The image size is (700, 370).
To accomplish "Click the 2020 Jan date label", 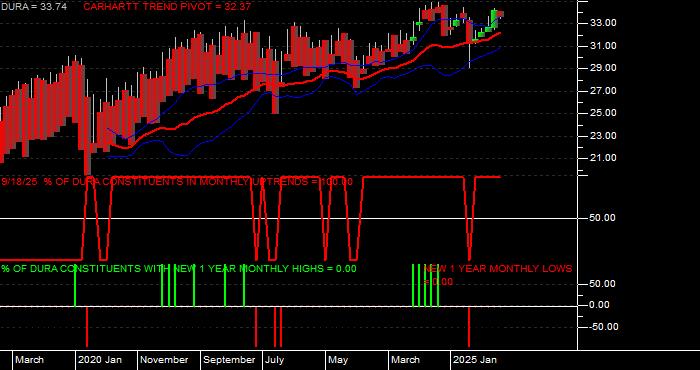I will point(100,360).
